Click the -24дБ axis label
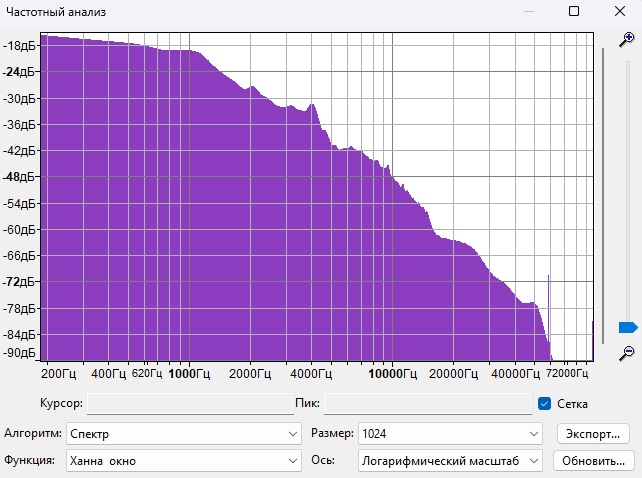 19,72
